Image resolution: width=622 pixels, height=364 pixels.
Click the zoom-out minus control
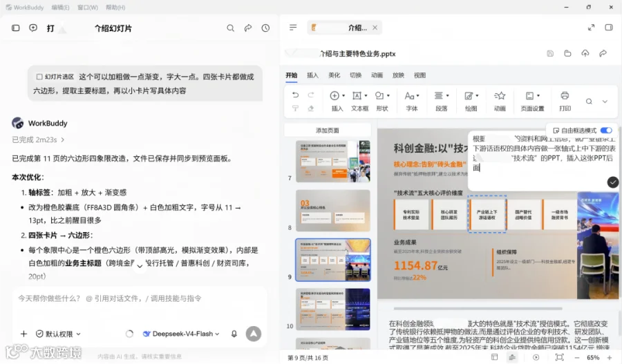(x=577, y=358)
